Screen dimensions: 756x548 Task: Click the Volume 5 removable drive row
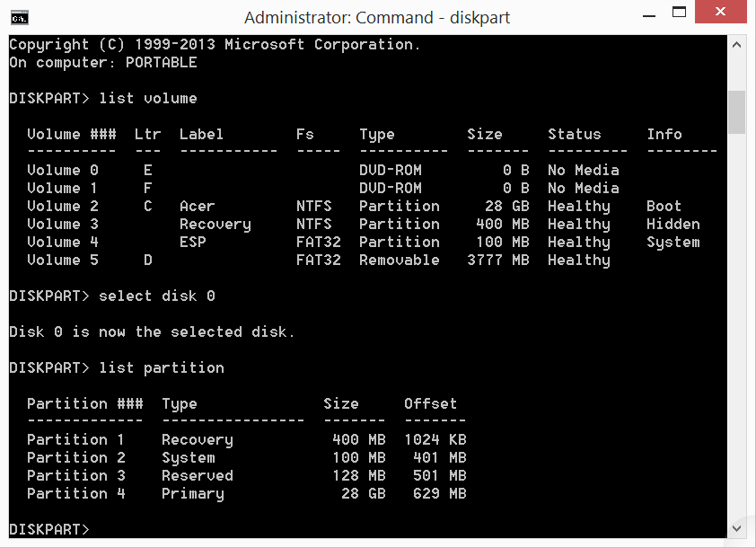click(x=269, y=260)
